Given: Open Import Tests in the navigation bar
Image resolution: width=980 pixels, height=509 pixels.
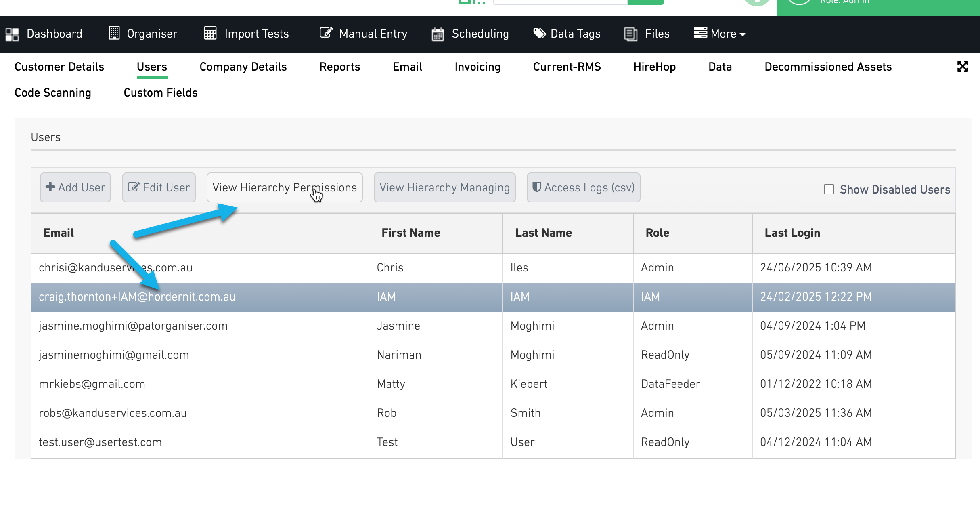Looking at the screenshot, I should (257, 34).
